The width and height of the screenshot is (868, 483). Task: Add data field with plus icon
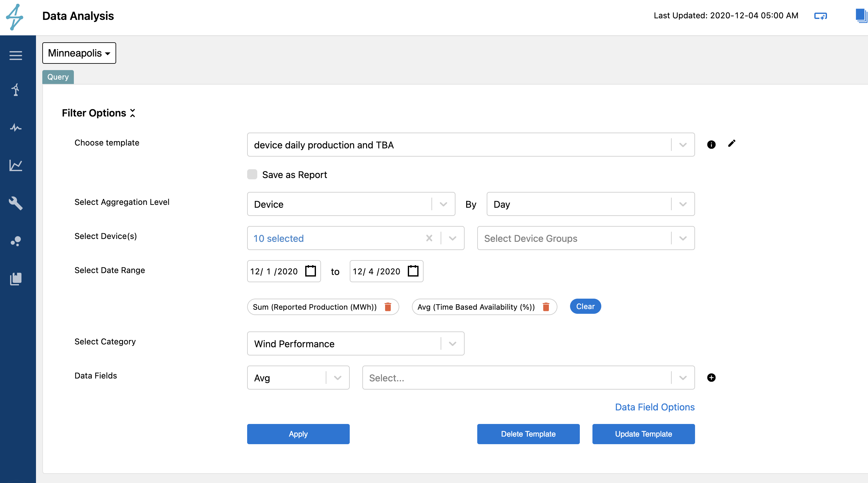pos(711,378)
